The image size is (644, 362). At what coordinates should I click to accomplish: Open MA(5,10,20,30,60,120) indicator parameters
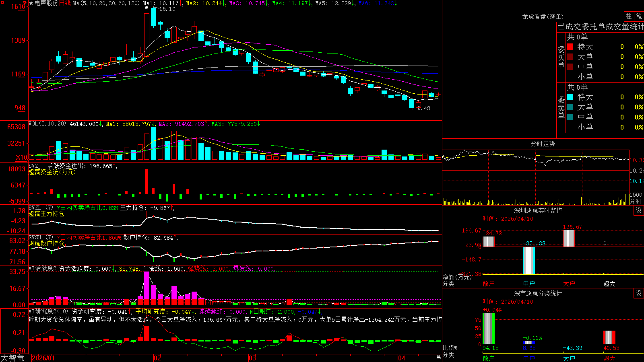(107, 3)
